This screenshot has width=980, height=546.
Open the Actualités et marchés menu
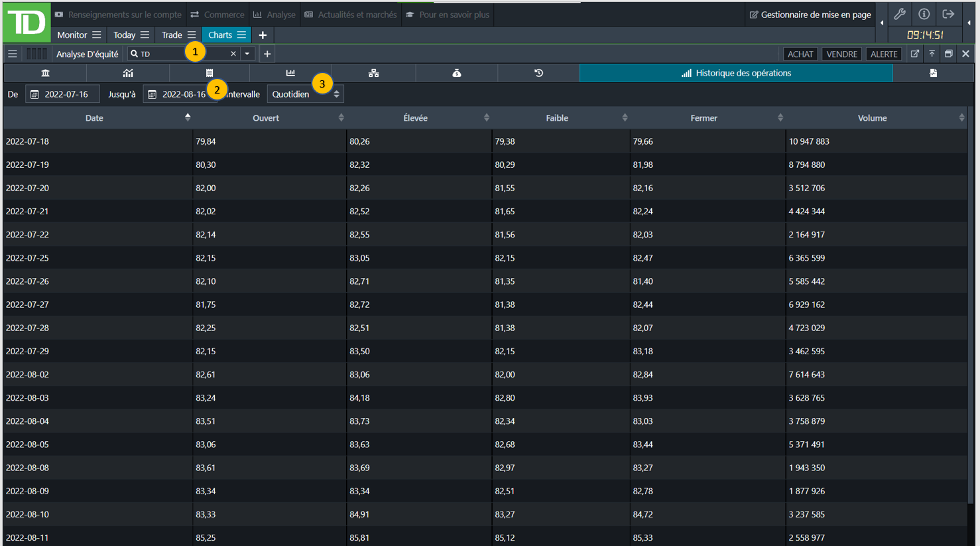pyautogui.click(x=351, y=15)
